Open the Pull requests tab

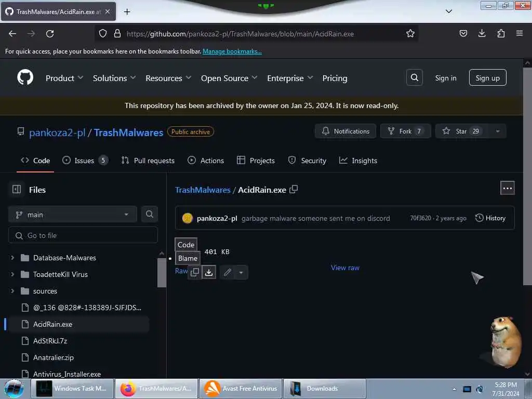(x=148, y=161)
